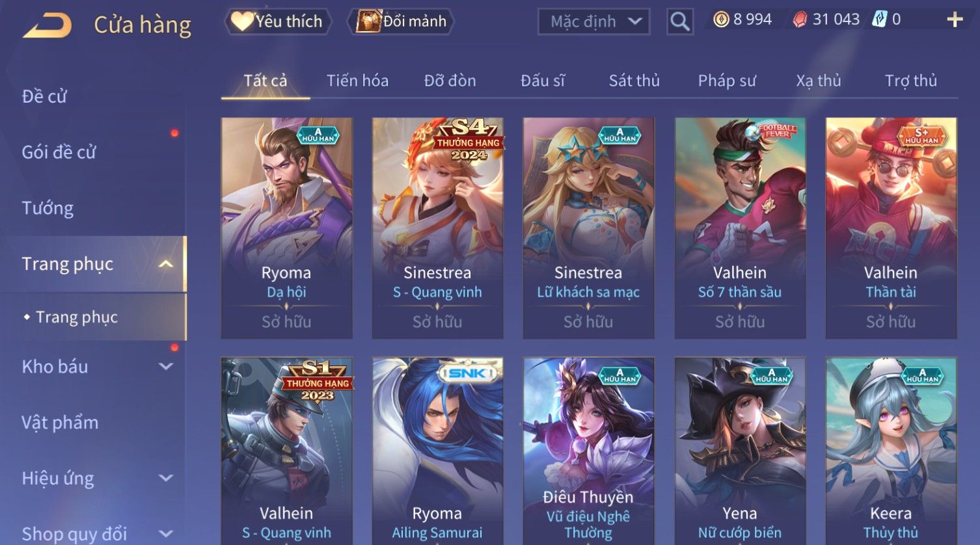The height and width of the screenshot is (545, 980).
Task: Tap the blue voucher currency icon
Action: (x=880, y=20)
